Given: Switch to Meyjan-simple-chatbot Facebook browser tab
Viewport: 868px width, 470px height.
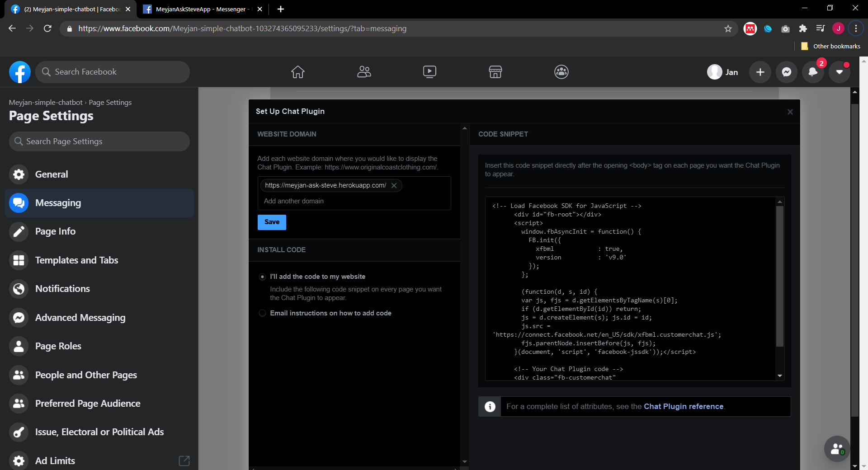Looking at the screenshot, I should (72, 9).
